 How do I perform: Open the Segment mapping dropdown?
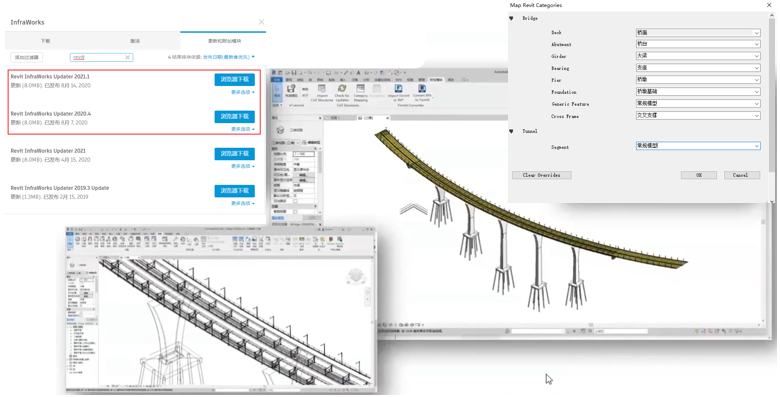click(698, 146)
